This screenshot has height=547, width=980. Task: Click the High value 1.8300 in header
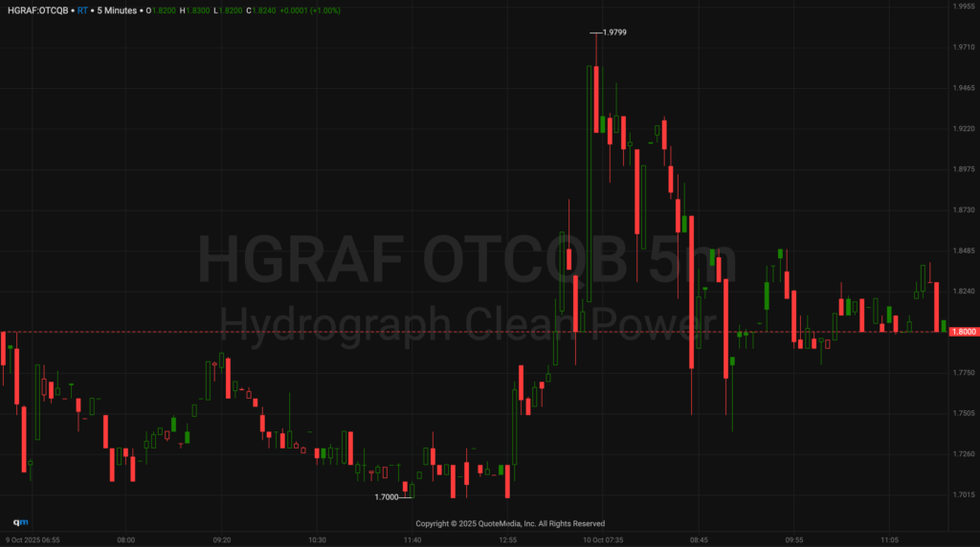coord(202,11)
